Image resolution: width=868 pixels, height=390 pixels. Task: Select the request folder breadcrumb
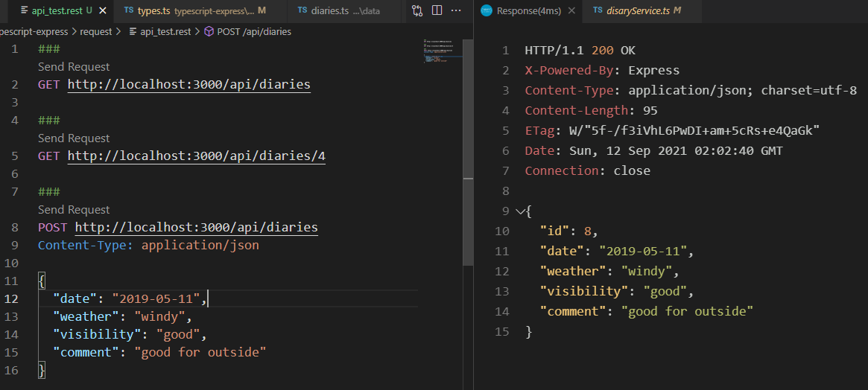96,31
